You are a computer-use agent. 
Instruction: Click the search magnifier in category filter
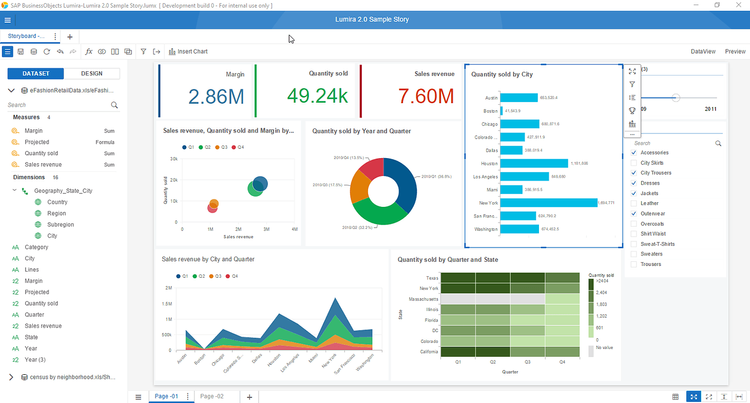pos(718,143)
